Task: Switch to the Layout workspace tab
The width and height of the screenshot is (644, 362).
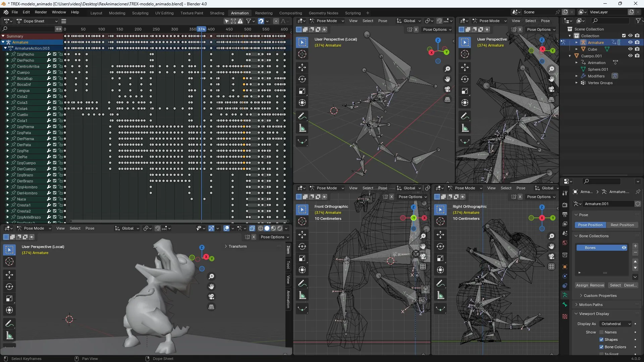Action: point(96,13)
